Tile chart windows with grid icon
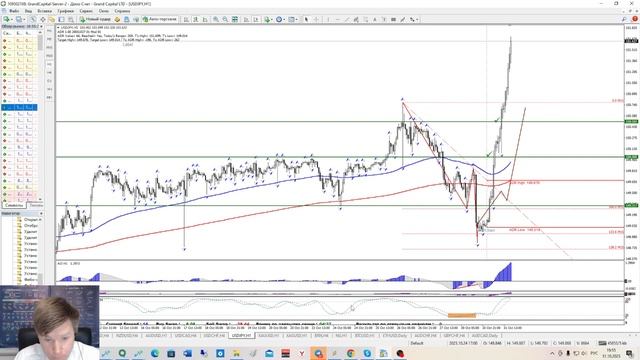640x360 pixels. [x=235, y=19]
